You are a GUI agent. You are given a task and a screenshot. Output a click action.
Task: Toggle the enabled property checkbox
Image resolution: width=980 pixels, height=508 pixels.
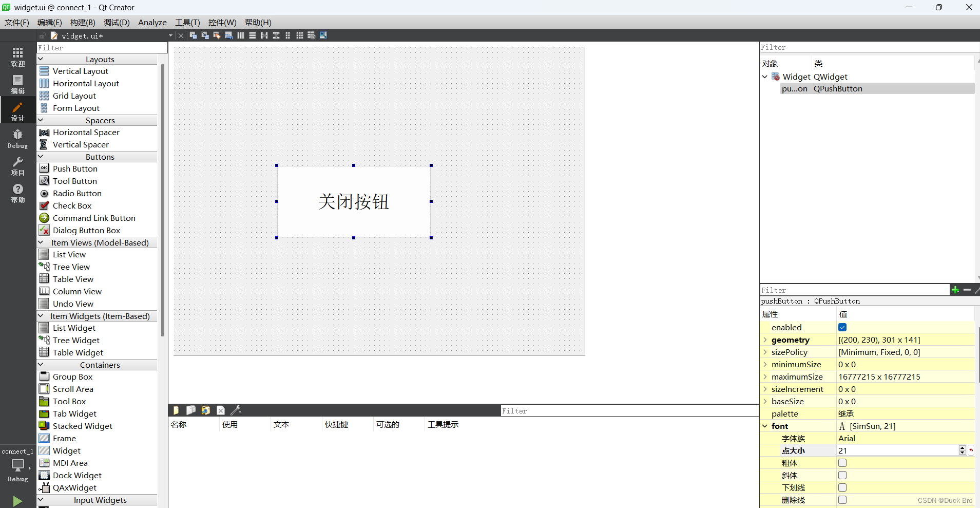(842, 327)
